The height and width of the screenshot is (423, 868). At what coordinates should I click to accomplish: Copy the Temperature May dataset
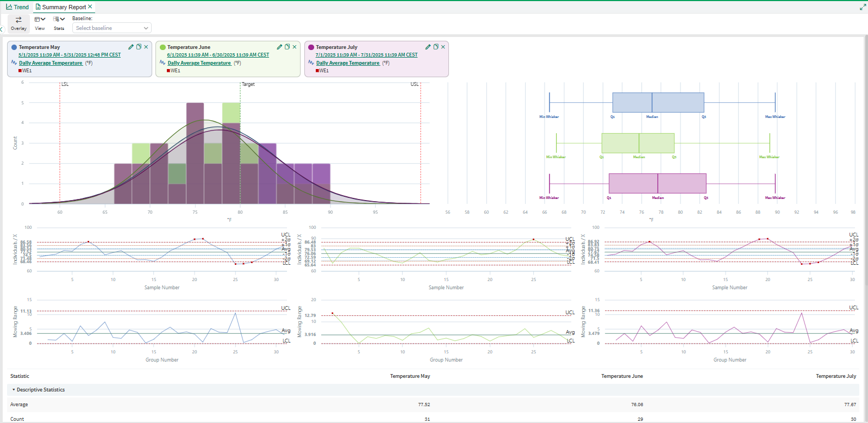139,47
